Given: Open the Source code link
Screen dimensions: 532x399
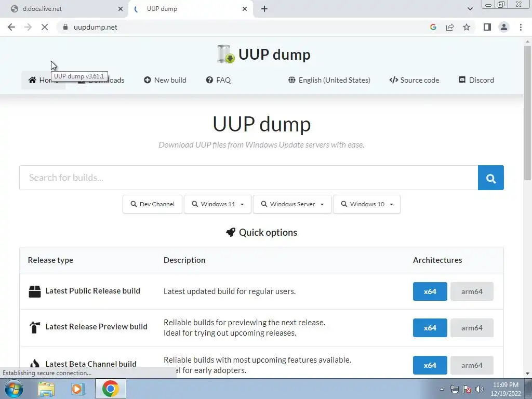Looking at the screenshot, I should tap(414, 80).
